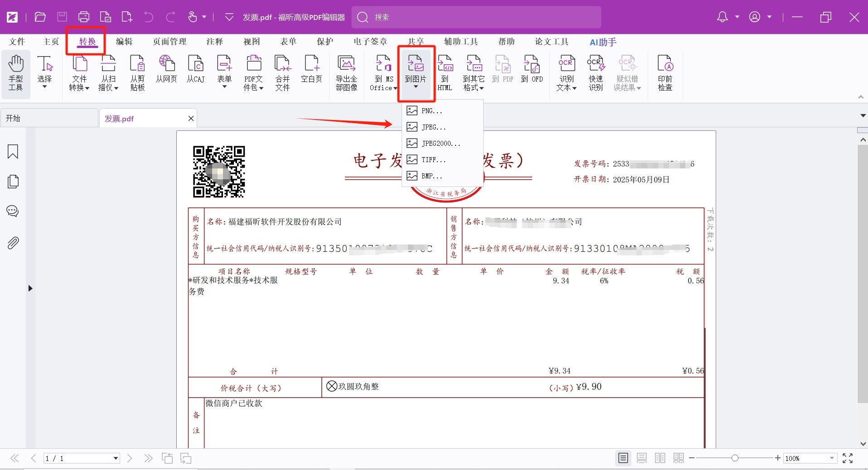Open the Pages thumbnail panel icon

[x=13, y=181]
